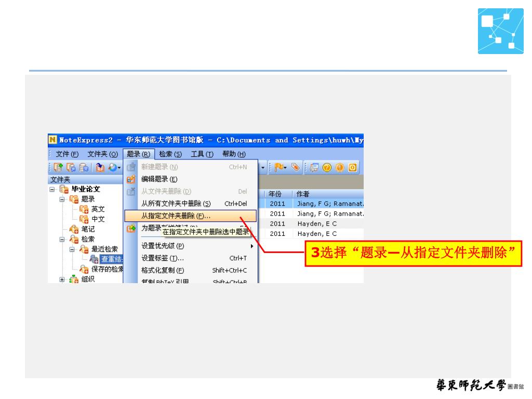The width and height of the screenshot is (532, 399).
Task: Open the 文件夹 (O) menu
Action: click(102, 154)
